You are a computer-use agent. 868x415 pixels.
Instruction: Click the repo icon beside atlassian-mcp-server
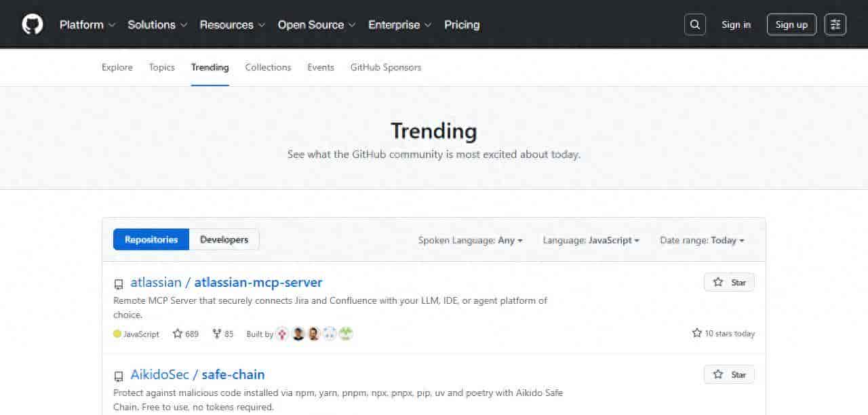119,283
